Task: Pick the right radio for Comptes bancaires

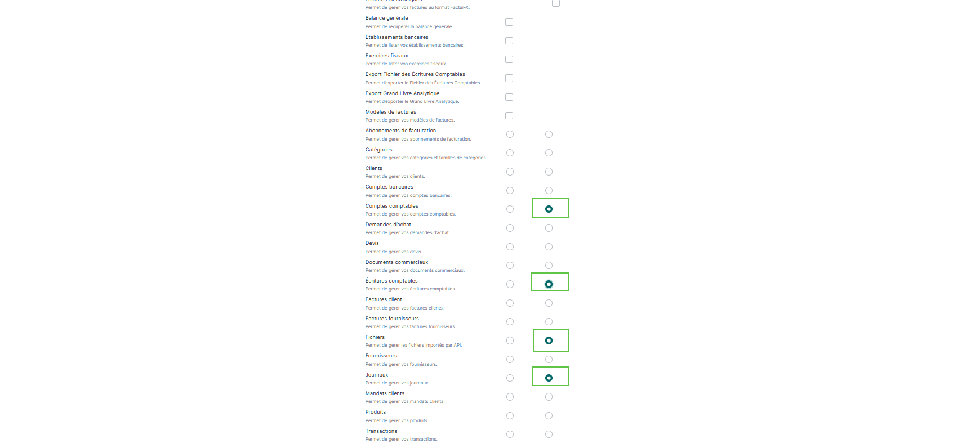Action: 549,190
